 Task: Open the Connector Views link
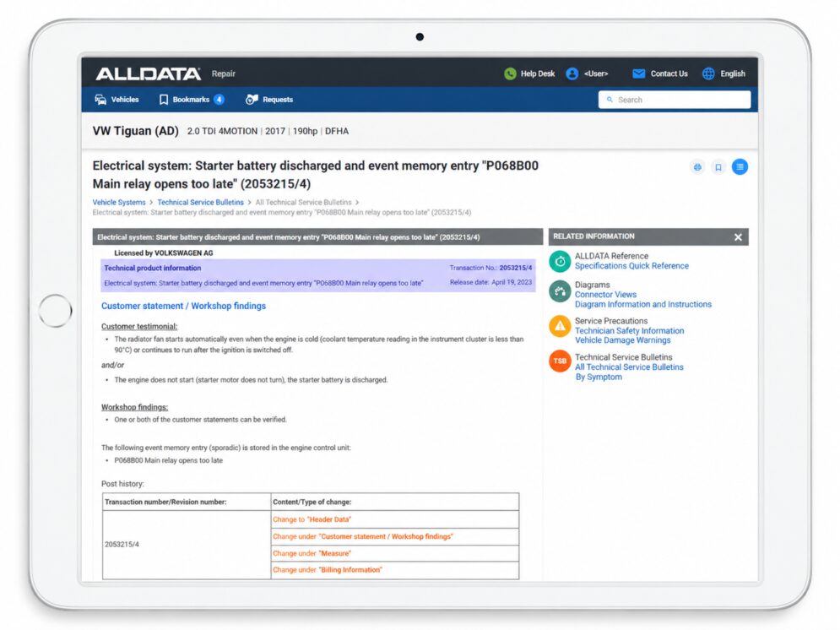[x=605, y=295]
